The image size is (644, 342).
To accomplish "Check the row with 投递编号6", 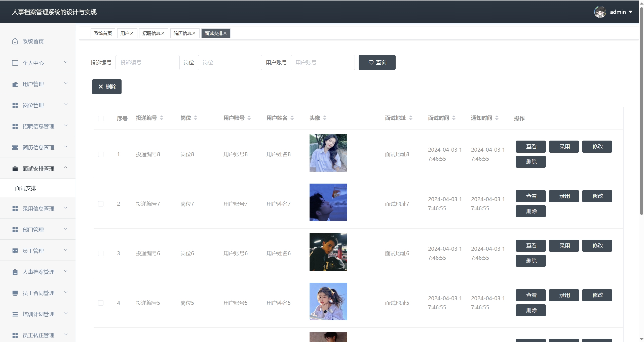I will (x=101, y=253).
